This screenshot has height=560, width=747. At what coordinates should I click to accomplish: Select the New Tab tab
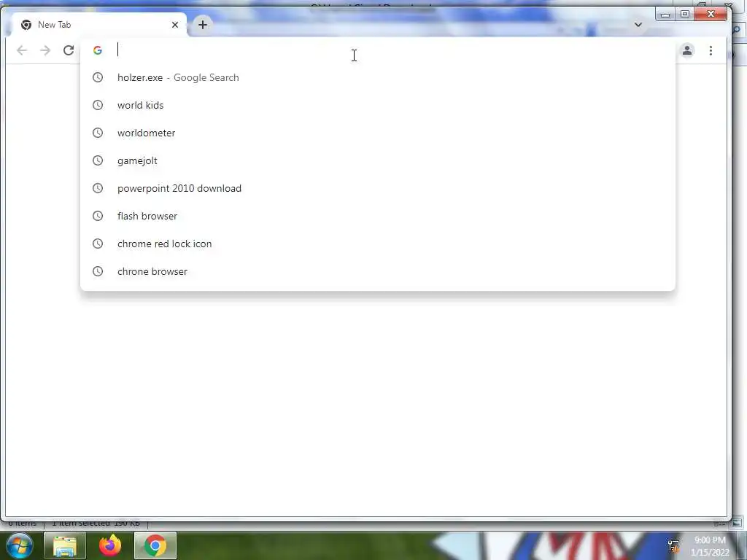pyautogui.click(x=98, y=25)
